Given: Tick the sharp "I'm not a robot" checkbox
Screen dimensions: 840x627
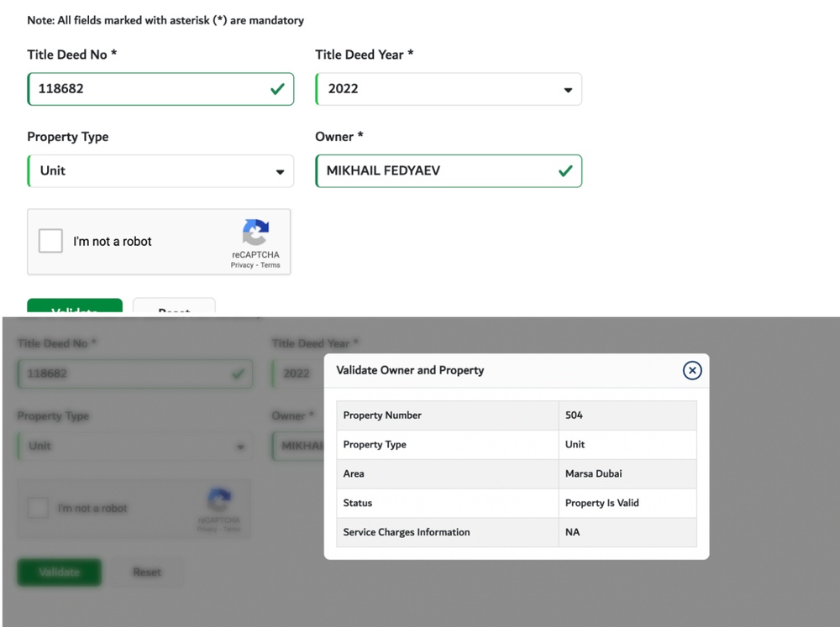Looking at the screenshot, I should point(51,241).
